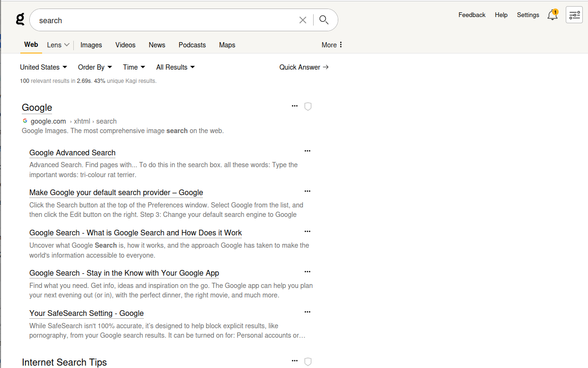Switch to the Podcasts tab
The height and width of the screenshot is (368, 588).
192,45
